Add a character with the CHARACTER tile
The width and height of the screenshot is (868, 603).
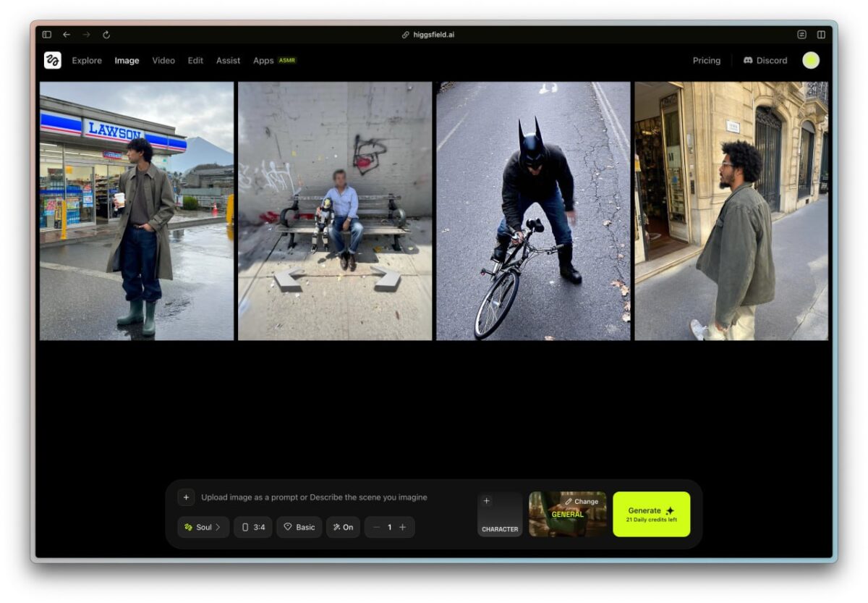500,515
